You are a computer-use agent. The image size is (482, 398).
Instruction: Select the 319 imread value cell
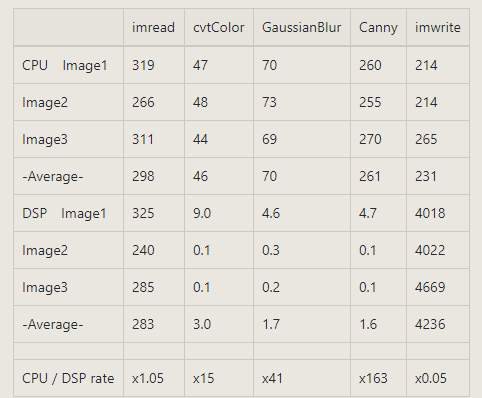coord(143,65)
